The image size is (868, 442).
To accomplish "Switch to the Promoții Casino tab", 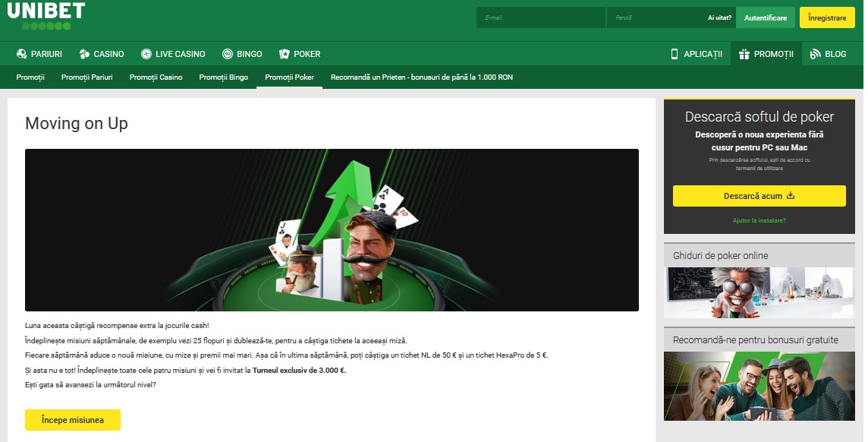I will tap(156, 77).
